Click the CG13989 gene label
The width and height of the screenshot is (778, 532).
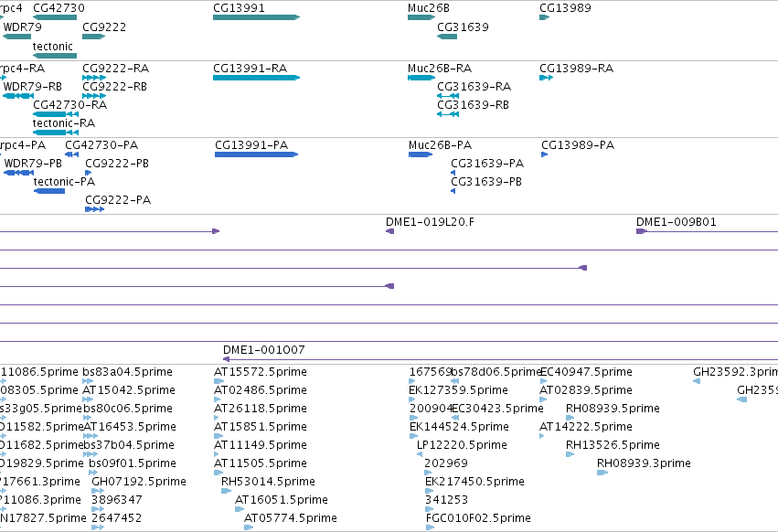point(565,8)
